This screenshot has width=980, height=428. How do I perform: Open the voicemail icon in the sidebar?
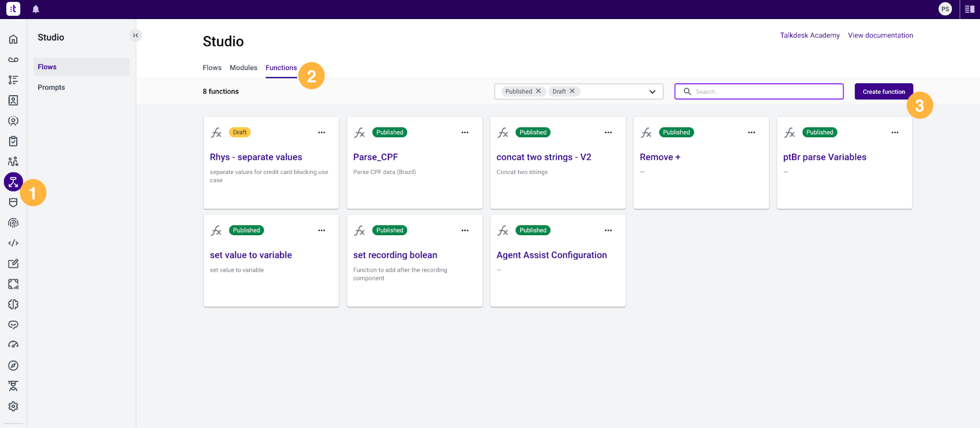[x=13, y=59]
